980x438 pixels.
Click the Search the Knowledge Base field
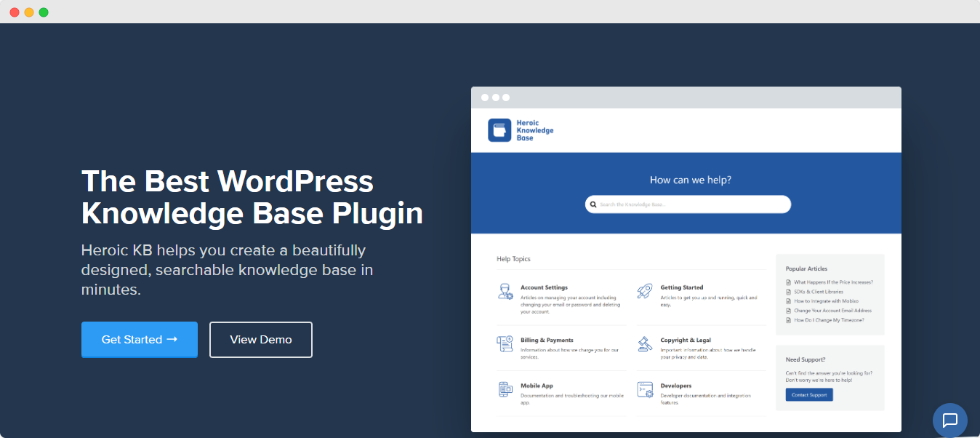tap(688, 204)
